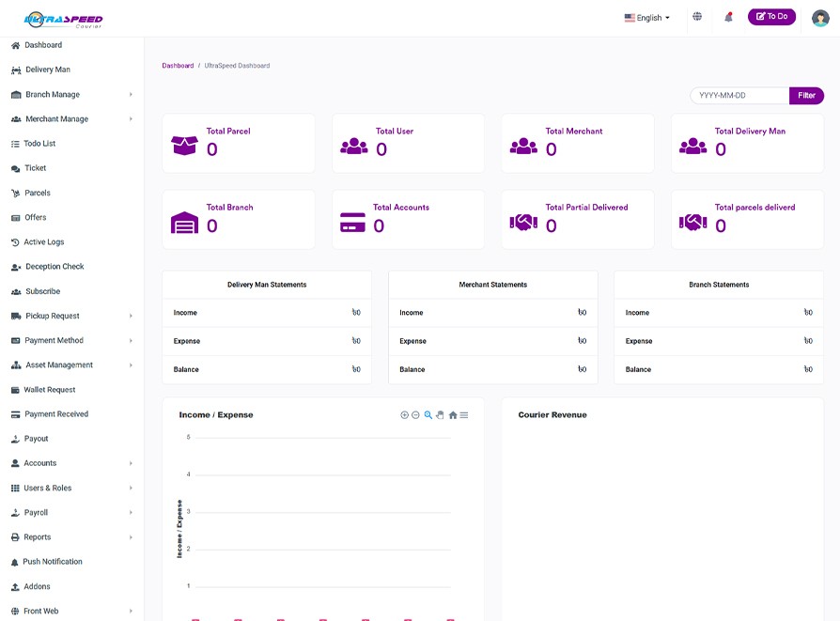Click the purple Filter button
This screenshot has height=621, width=840.
coord(806,96)
